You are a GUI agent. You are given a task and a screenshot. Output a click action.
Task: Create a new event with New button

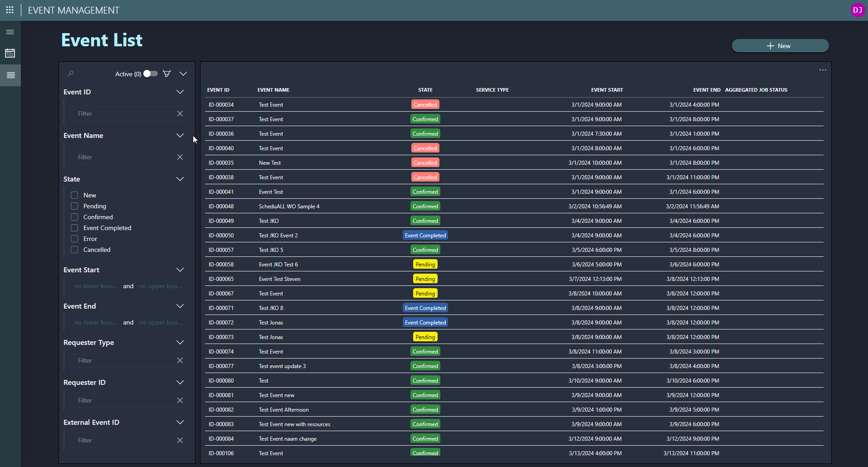[780, 46]
